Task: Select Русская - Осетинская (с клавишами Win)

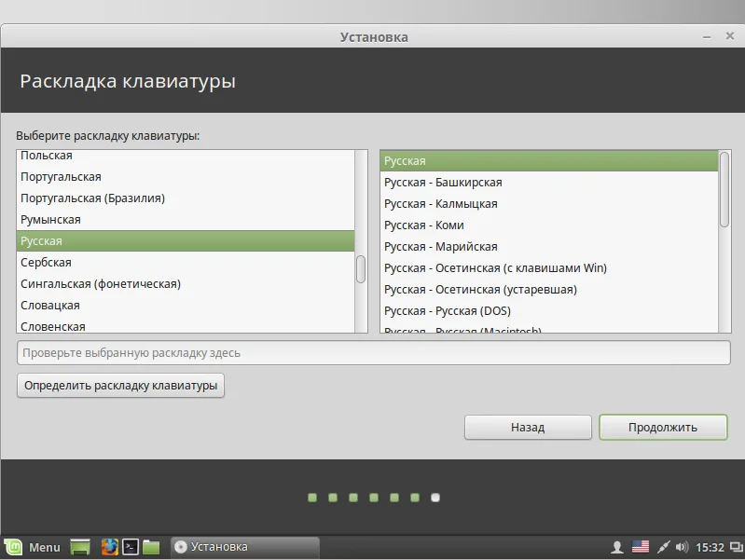Action: 549,268
